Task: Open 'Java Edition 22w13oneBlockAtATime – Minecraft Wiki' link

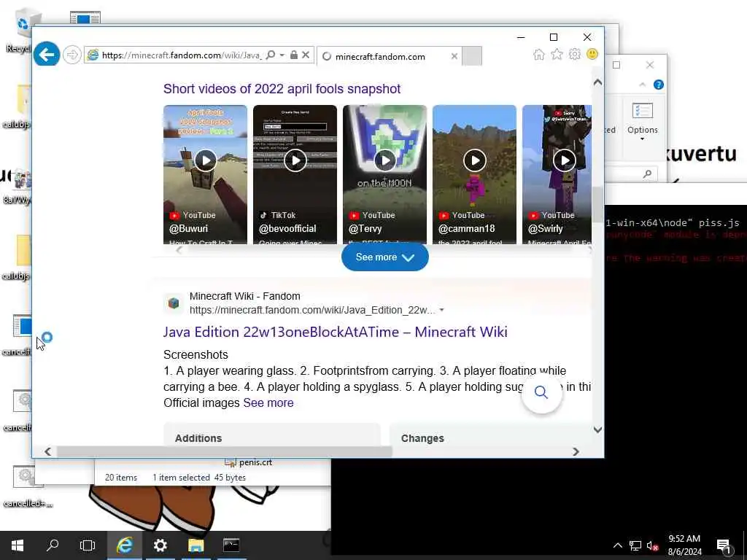Action: (336, 332)
